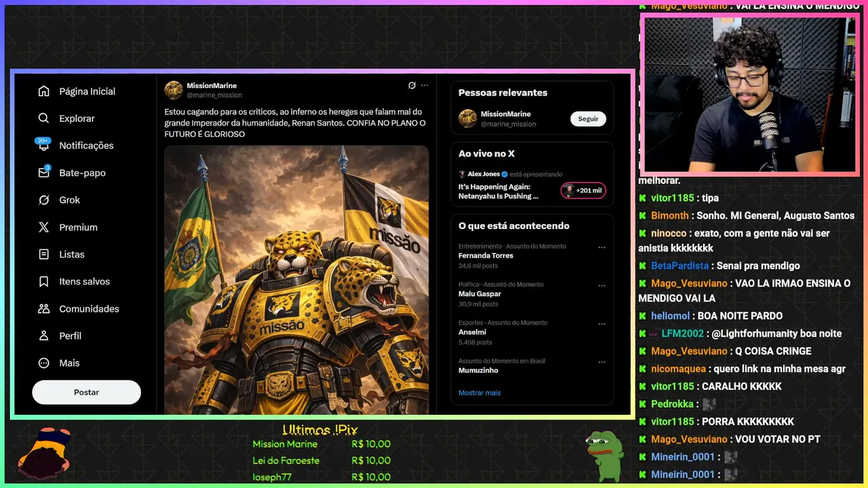This screenshot has width=868, height=488.
Task: Open more options for Malu Gaspar trend
Action: pos(601,286)
